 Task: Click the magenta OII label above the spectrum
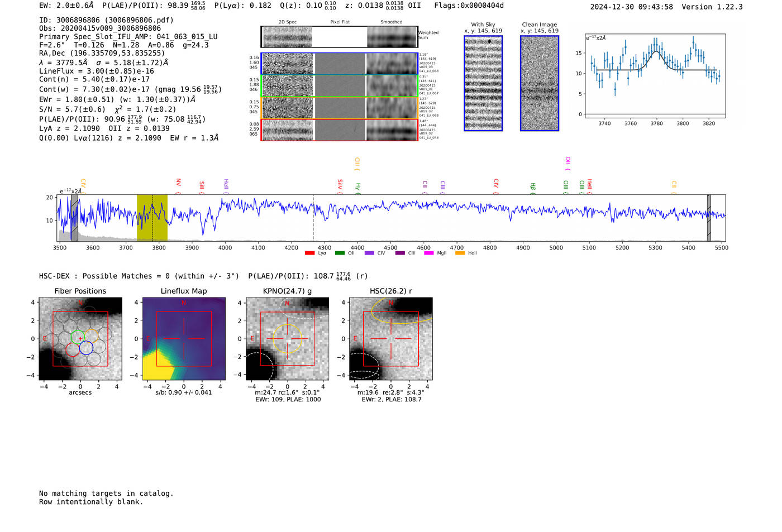[x=568, y=164]
